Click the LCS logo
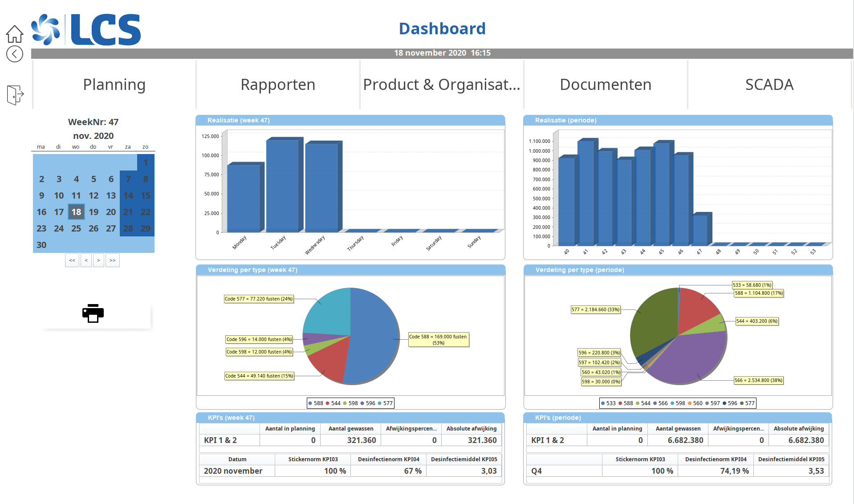 (x=86, y=30)
